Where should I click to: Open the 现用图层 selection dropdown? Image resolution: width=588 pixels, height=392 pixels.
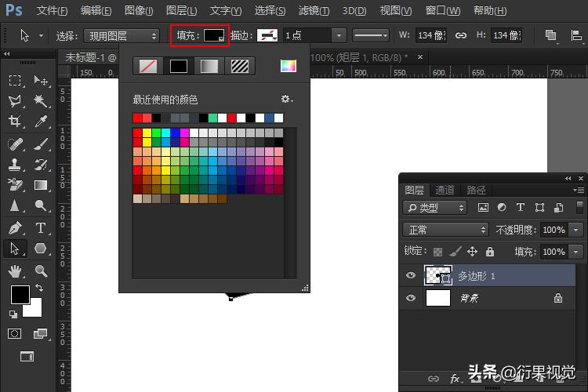point(122,36)
